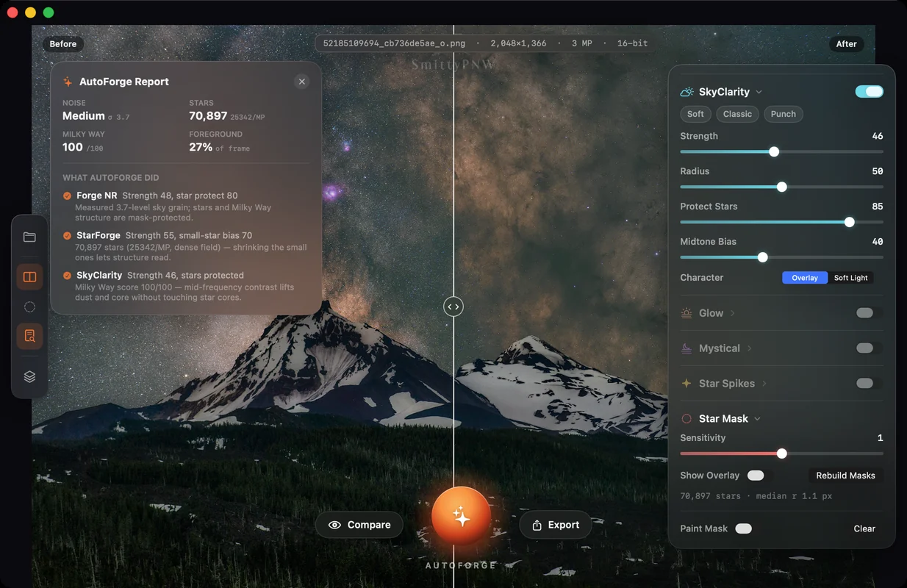Screen dimensions: 907x588
Task: Click the Protect Stars slider handle
Action: pos(850,222)
